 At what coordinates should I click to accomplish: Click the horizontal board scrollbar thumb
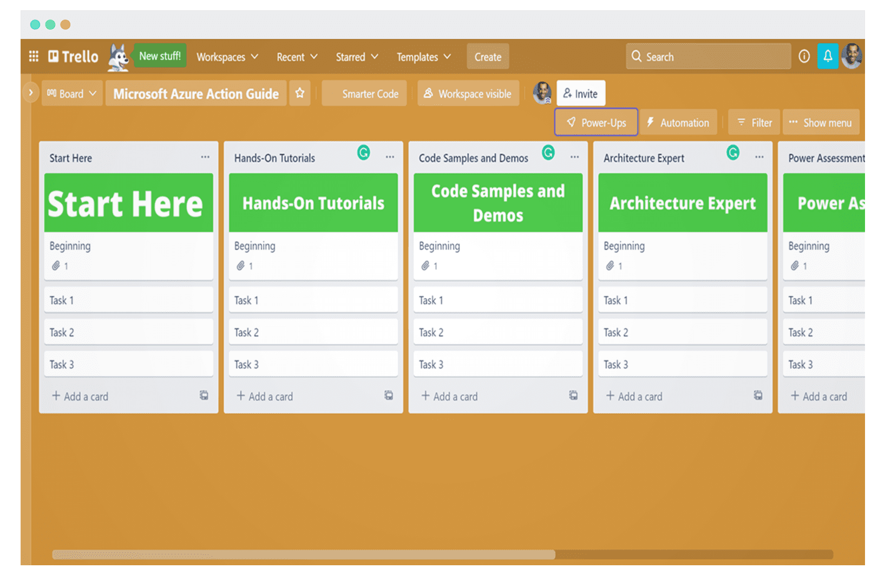tap(304, 554)
